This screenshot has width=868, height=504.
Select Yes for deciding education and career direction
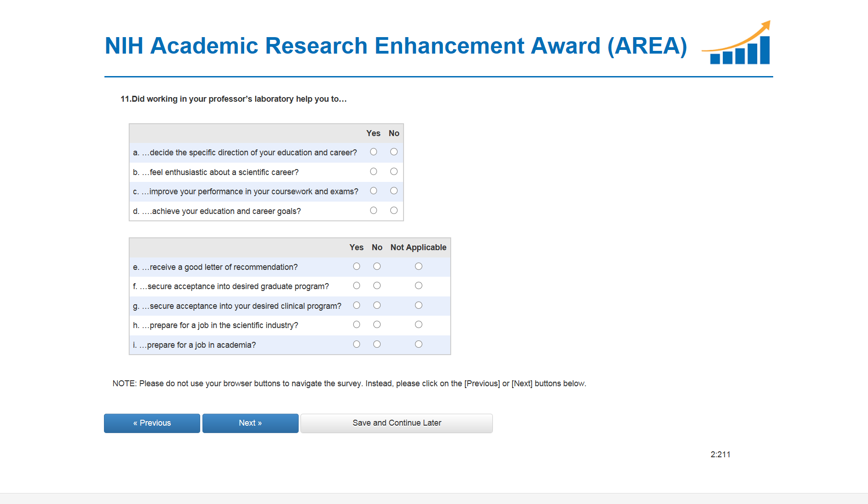pos(374,152)
